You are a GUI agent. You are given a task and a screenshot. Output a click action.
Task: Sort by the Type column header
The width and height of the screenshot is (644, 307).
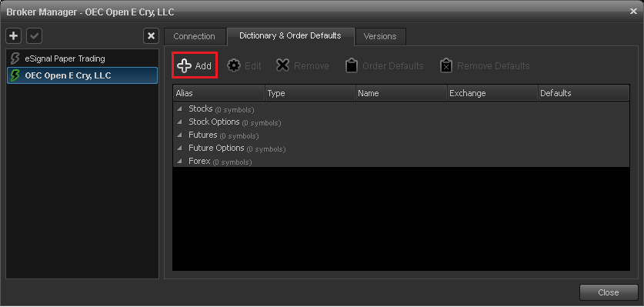(x=310, y=93)
